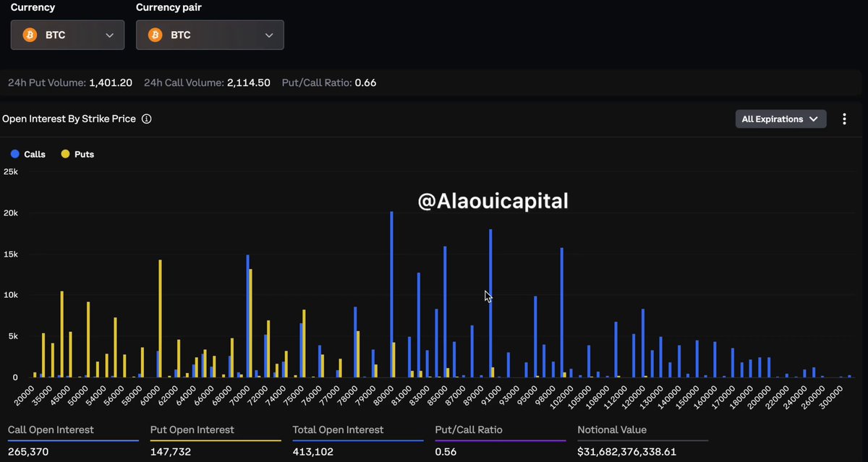
Task: Click the Put Open Interest label
Action: tap(192, 429)
